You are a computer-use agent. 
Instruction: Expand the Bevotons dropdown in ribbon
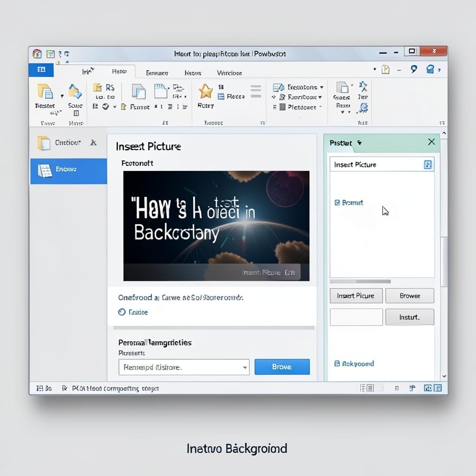(x=322, y=87)
